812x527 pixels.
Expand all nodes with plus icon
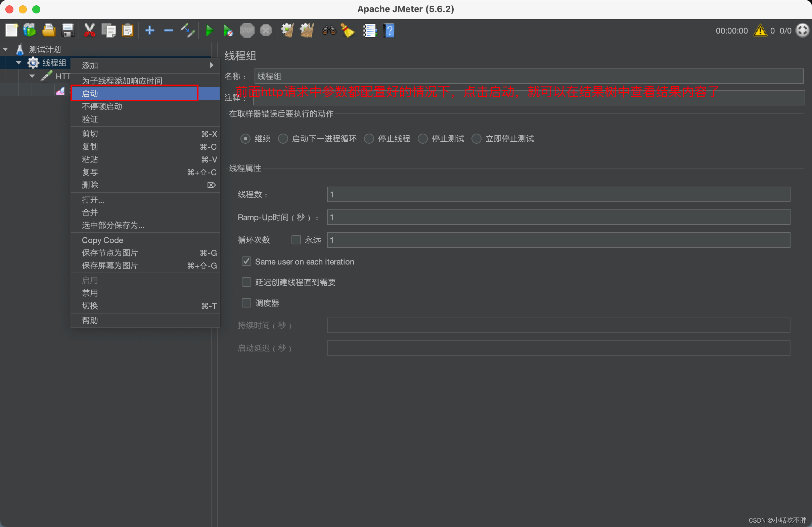[x=150, y=30]
